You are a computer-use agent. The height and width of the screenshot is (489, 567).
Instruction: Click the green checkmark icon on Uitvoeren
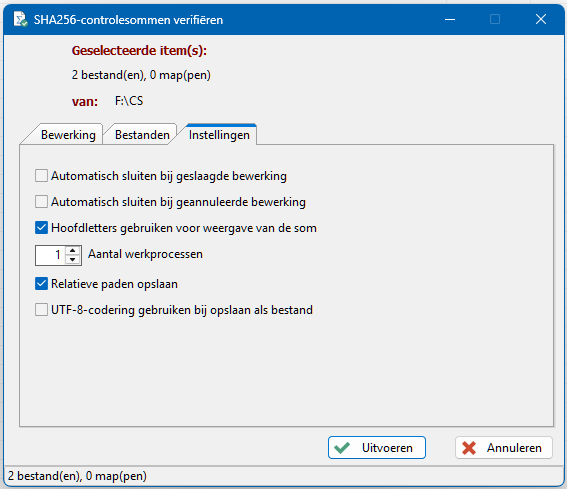click(x=342, y=448)
